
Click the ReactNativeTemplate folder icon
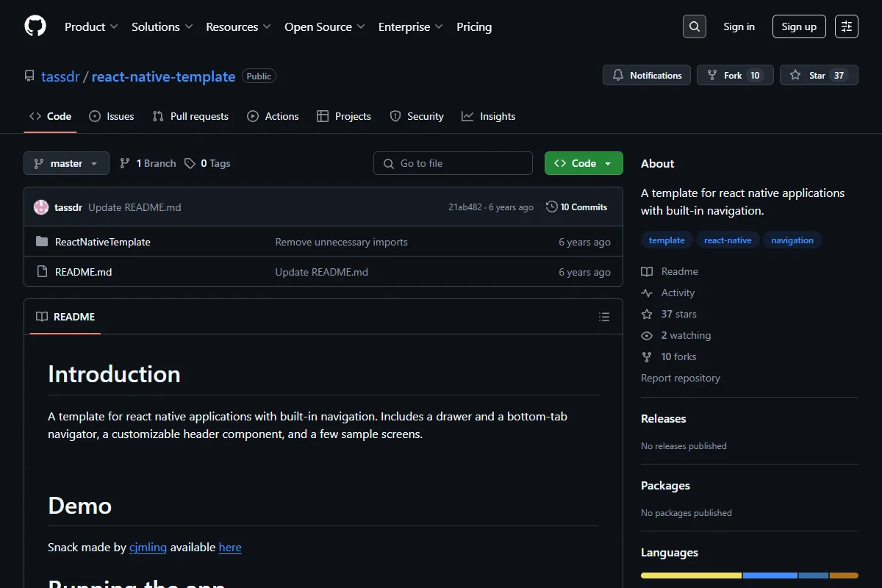click(42, 242)
